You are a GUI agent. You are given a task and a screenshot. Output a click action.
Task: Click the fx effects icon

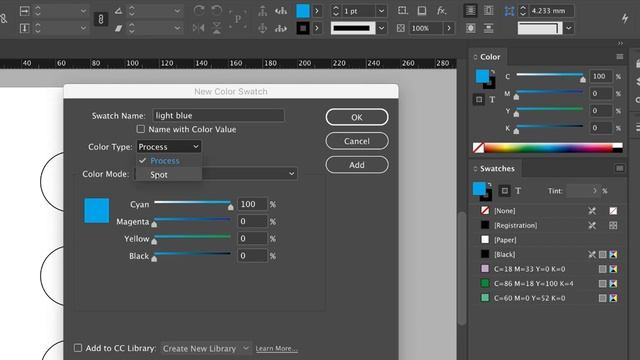click(441, 11)
